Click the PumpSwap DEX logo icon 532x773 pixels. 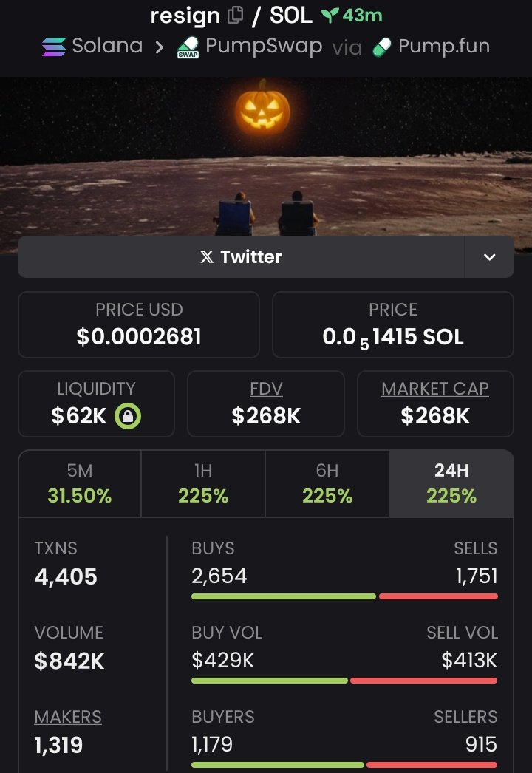188,49
